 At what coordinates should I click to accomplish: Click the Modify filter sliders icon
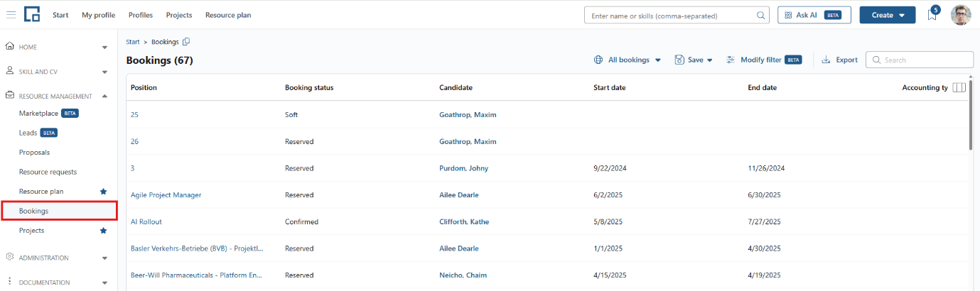point(731,60)
